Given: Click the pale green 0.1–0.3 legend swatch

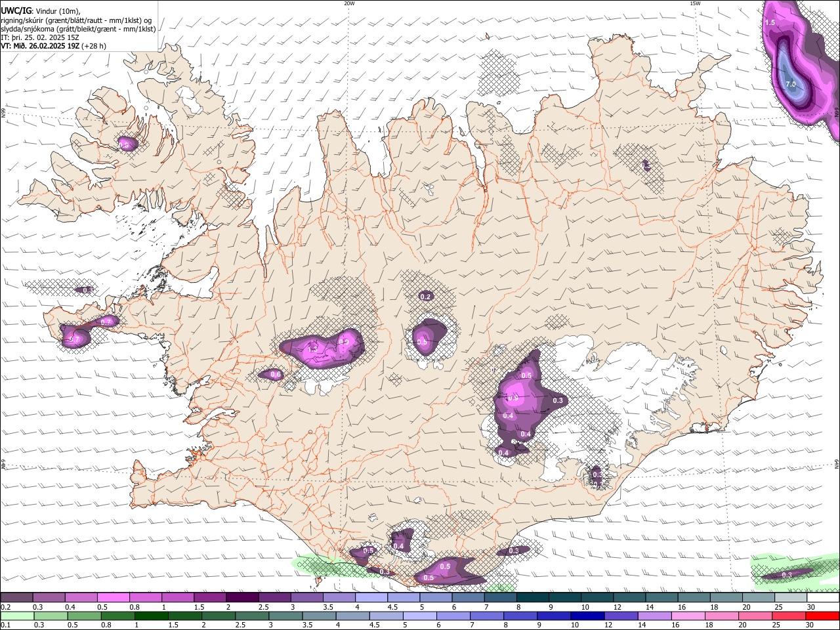Looking at the screenshot, I should [17, 616].
